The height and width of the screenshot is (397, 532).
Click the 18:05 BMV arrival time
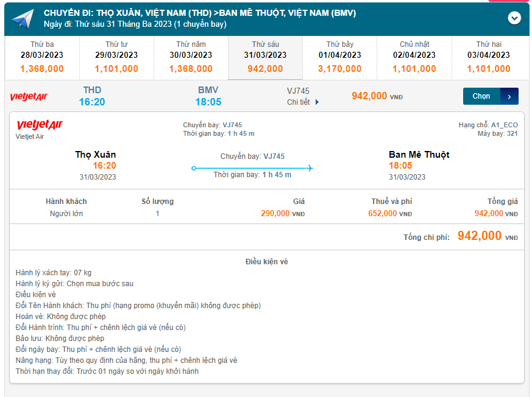[x=208, y=102]
